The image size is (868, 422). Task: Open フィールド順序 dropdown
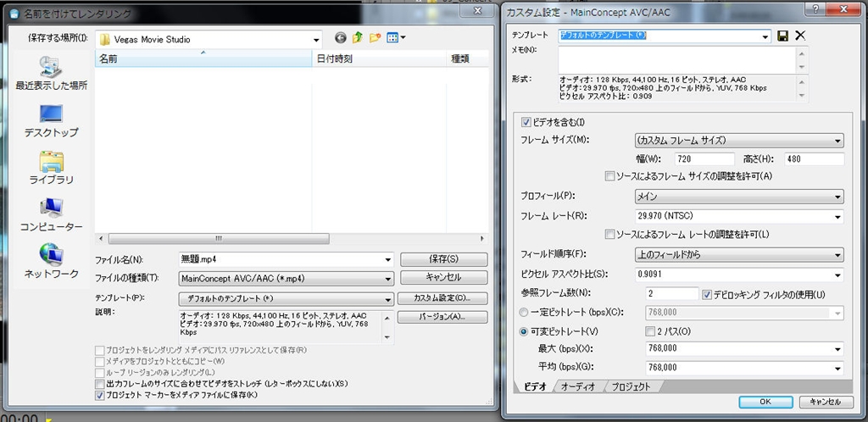pyautogui.click(x=837, y=255)
